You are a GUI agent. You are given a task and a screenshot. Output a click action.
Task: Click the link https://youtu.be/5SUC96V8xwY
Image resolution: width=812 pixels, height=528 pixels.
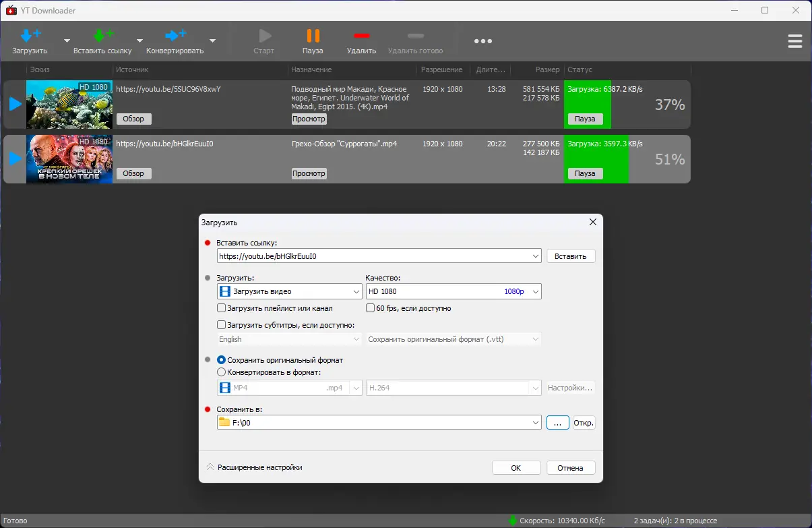(x=168, y=88)
